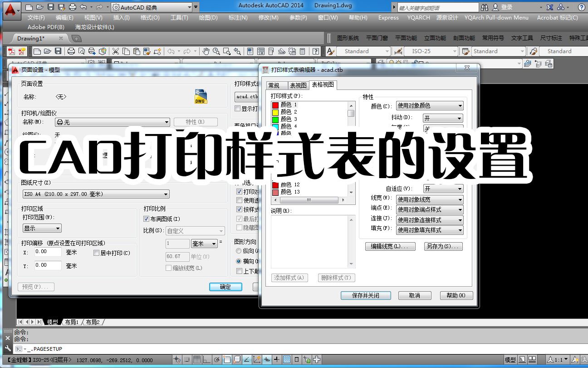588x368 pixels.
Task: Click the Zoom Previous icon
Action: tap(237, 51)
